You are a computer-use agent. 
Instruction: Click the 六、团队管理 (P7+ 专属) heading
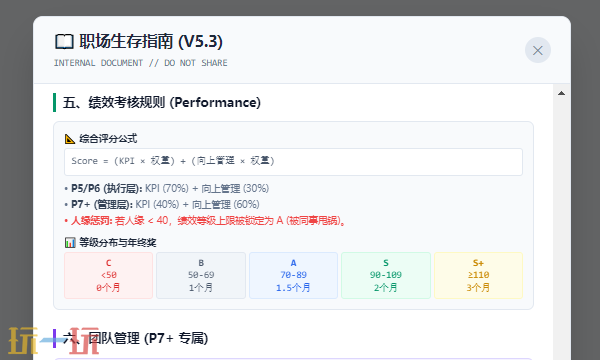coord(135,339)
